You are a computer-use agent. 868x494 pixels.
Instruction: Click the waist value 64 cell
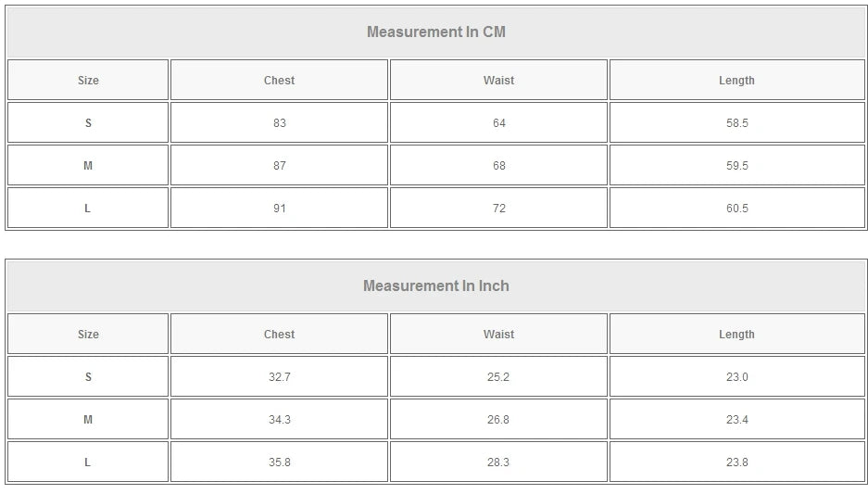pyautogui.click(x=498, y=123)
